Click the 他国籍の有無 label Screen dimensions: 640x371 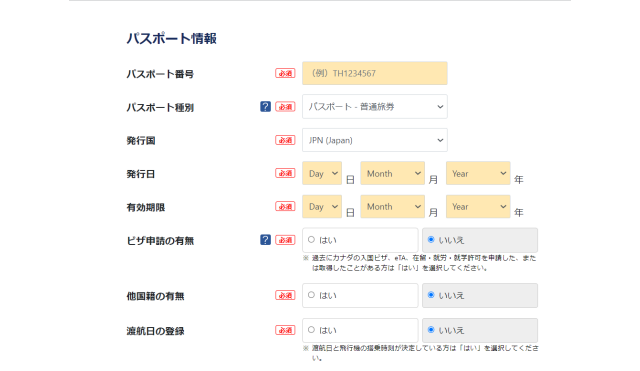coord(155,296)
